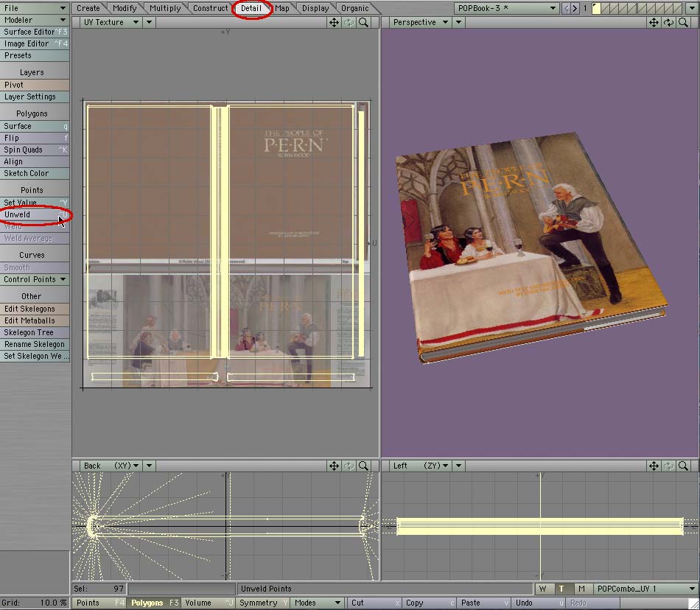This screenshot has height=610, width=700.
Task: Click the zoom magnifier in Perspective viewport
Action: click(683, 22)
